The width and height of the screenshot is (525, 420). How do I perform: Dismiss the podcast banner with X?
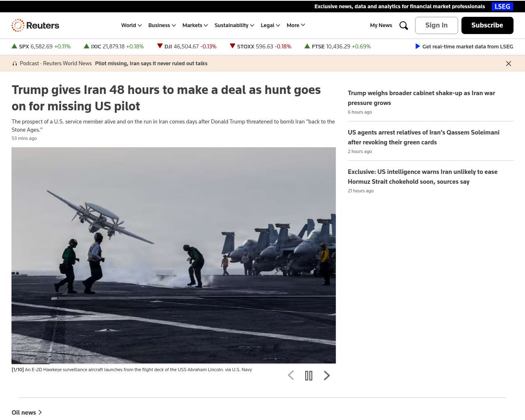pos(508,64)
